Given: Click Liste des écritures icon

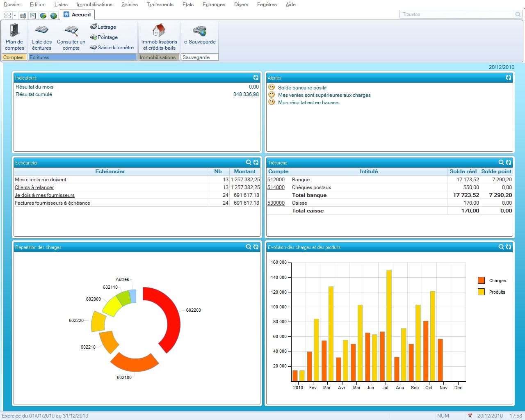Looking at the screenshot, I should [41, 37].
